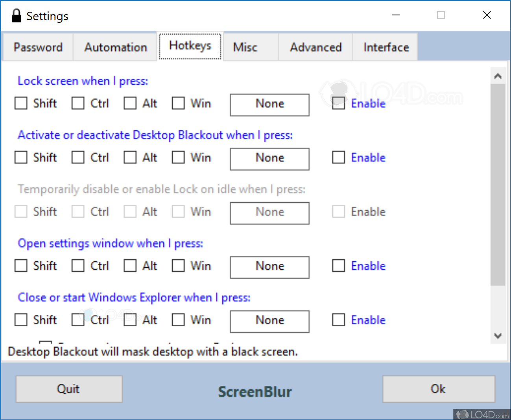Enable the Open settings window hotkey
The width and height of the screenshot is (511, 420).
point(338,266)
